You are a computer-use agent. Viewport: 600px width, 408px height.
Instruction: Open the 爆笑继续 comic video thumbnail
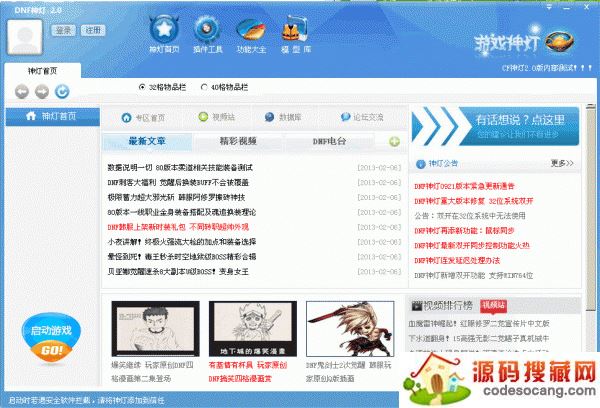coord(148,337)
